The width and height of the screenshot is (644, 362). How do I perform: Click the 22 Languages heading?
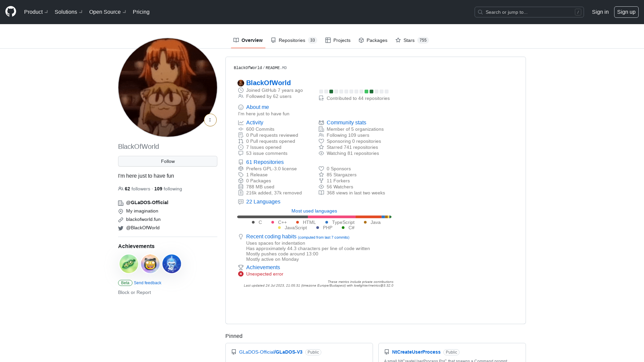(x=263, y=202)
